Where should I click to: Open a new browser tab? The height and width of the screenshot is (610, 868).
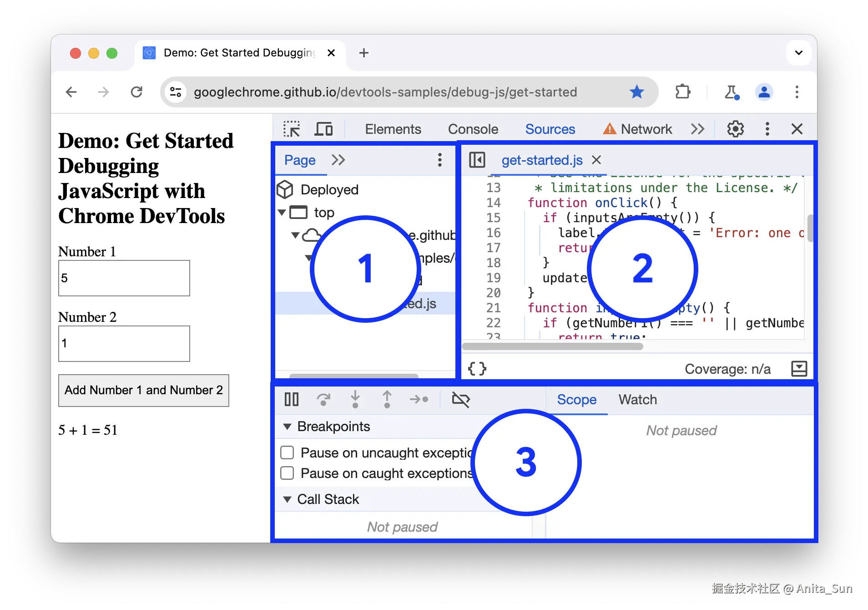pyautogui.click(x=364, y=53)
